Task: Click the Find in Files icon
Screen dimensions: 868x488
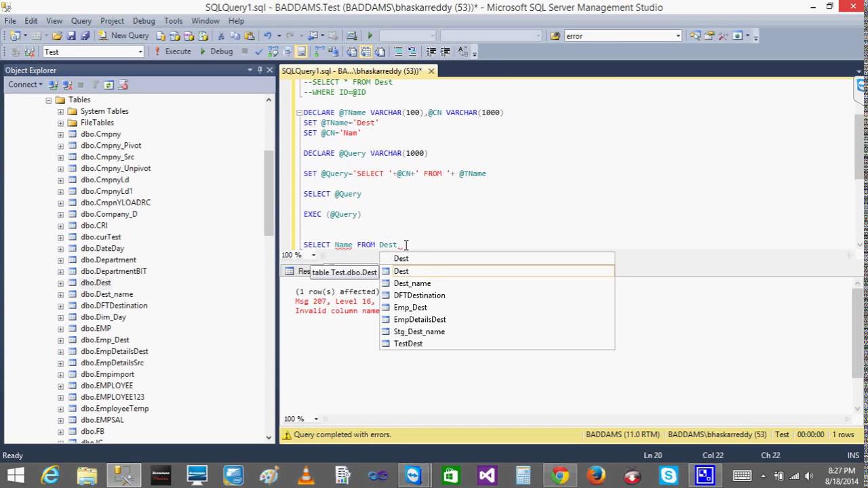Action: (555, 36)
